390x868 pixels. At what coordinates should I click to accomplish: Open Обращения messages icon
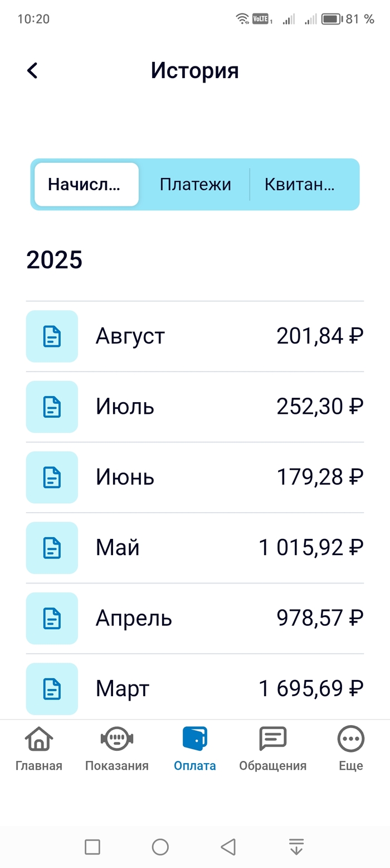pos(273,739)
